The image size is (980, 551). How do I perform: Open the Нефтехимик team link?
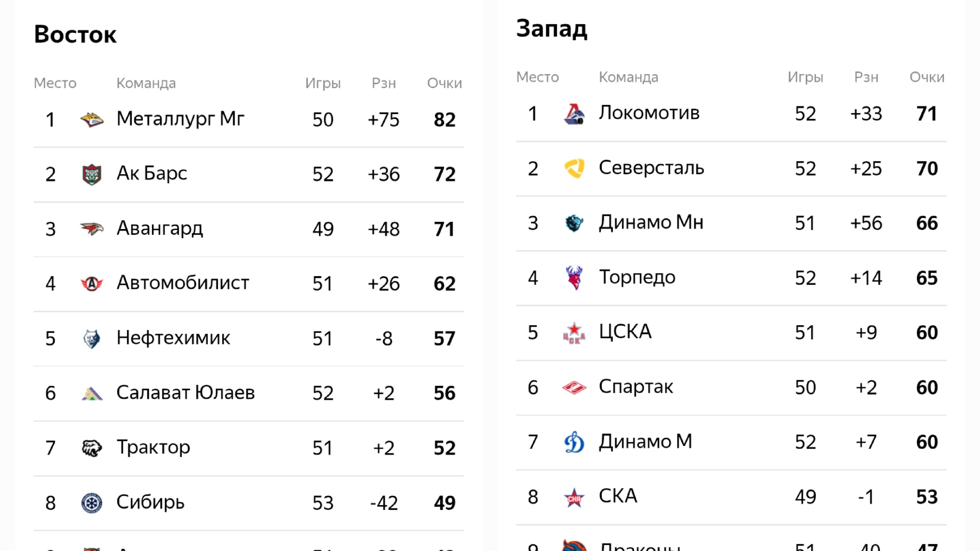[x=173, y=338]
